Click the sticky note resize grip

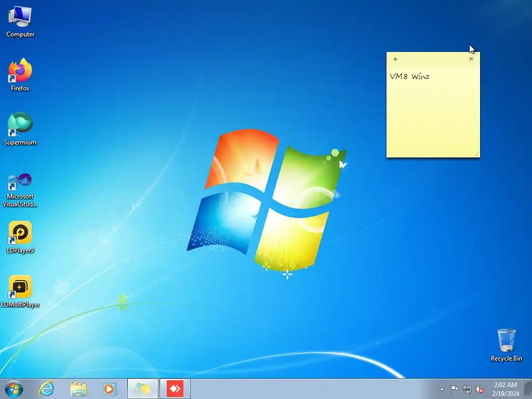[x=477, y=154]
